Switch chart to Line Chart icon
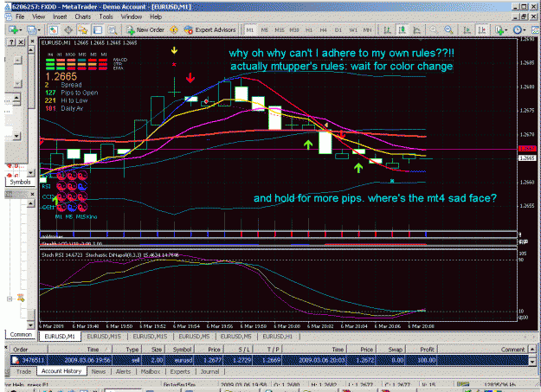 click(x=417, y=30)
